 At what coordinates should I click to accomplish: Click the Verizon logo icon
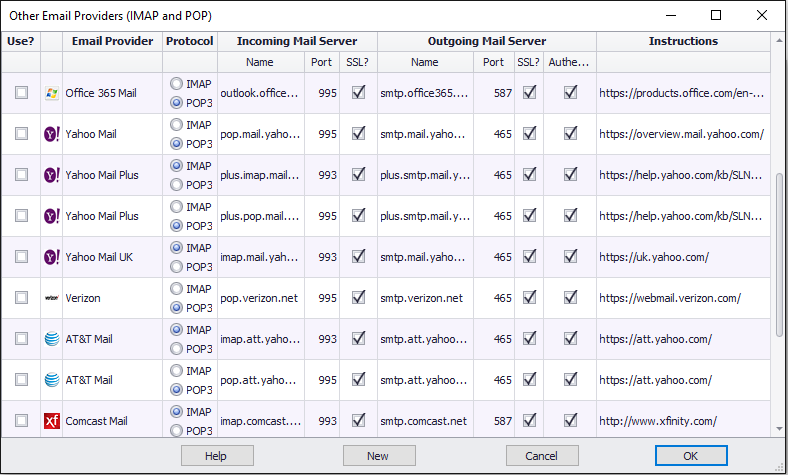[51, 298]
